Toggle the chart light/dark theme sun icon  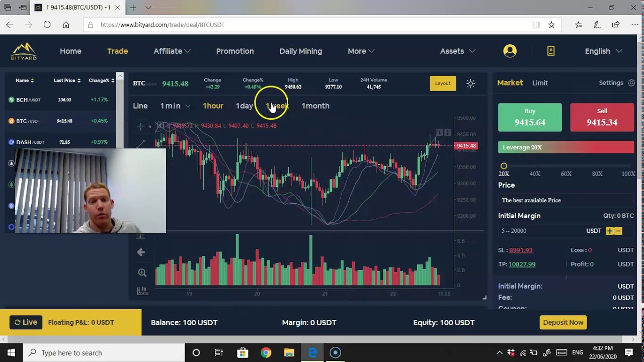(470, 83)
